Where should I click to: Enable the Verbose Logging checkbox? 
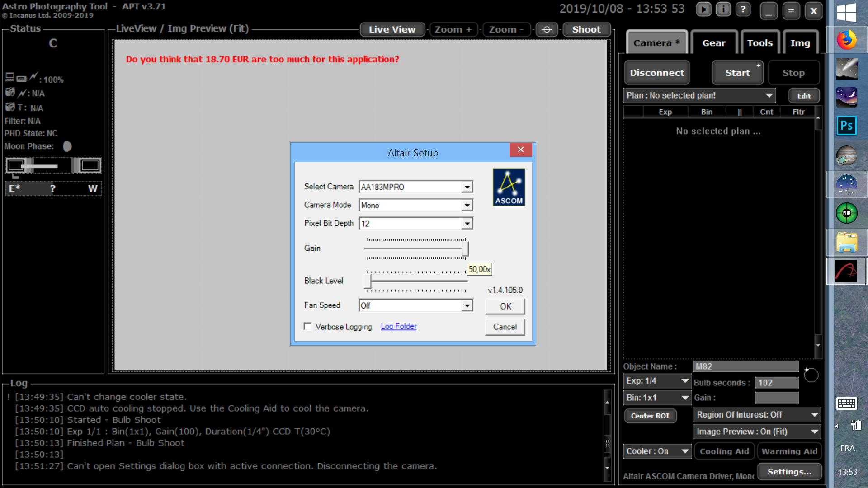(308, 326)
